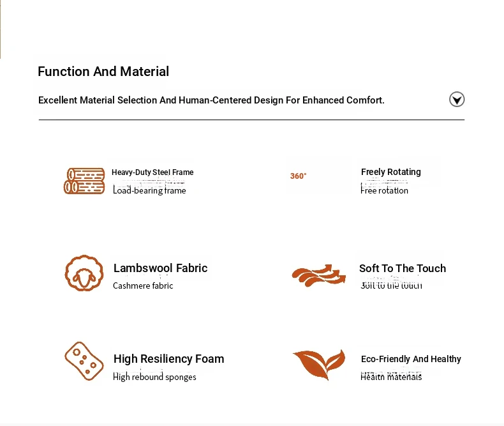Click the eco-friendly leaf icon
The width and height of the screenshot is (504, 426).
tap(319, 365)
